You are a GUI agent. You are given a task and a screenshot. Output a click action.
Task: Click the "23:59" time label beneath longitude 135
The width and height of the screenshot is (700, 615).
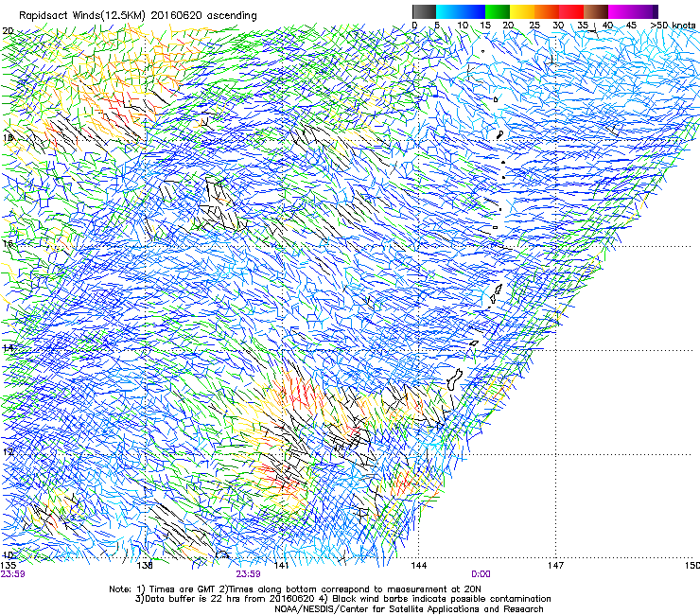[13, 574]
